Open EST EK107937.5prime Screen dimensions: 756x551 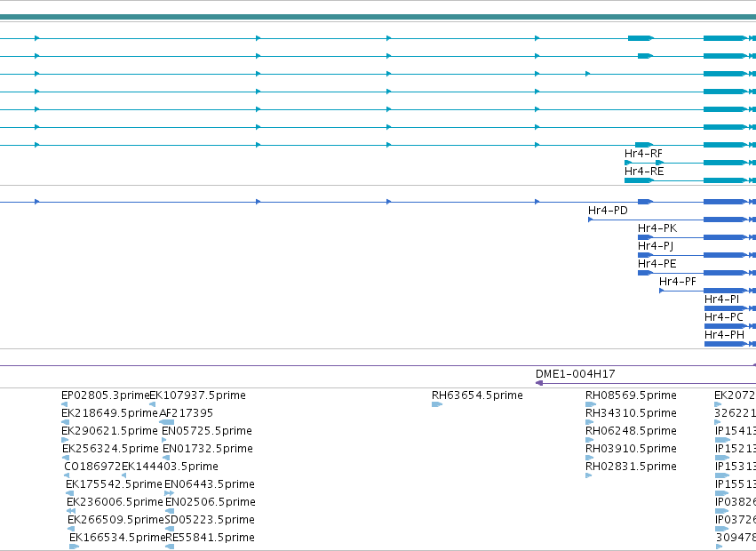(x=198, y=395)
